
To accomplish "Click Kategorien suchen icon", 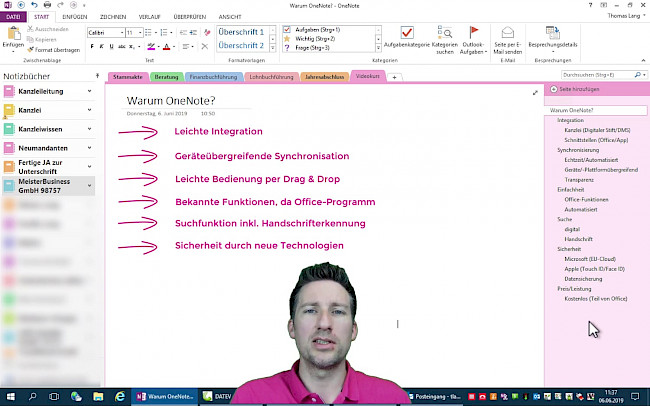I will (x=445, y=32).
